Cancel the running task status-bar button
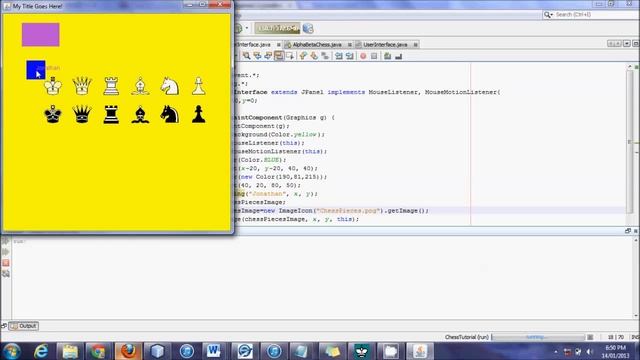The height and width of the screenshot is (360, 640). click(x=590, y=337)
